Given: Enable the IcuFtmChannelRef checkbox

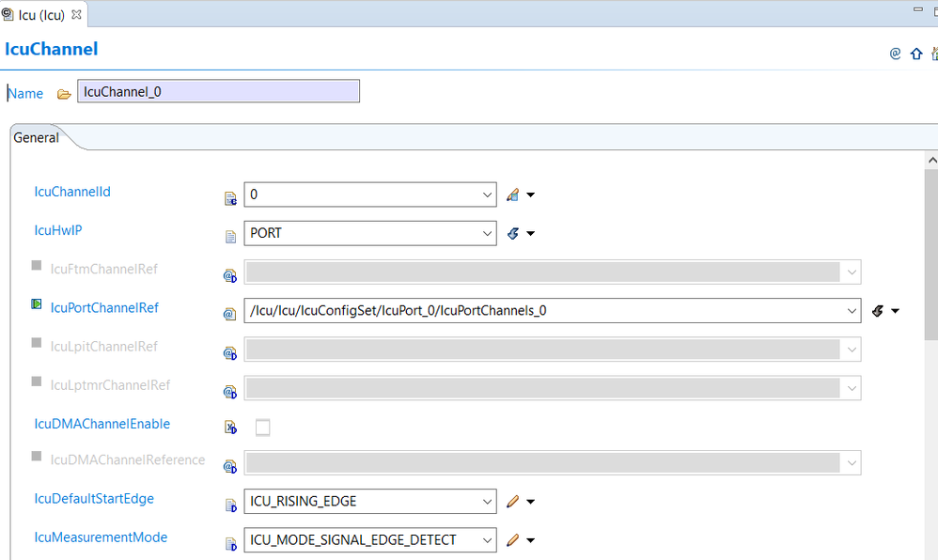Looking at the screenshot, I should point(37,265).
